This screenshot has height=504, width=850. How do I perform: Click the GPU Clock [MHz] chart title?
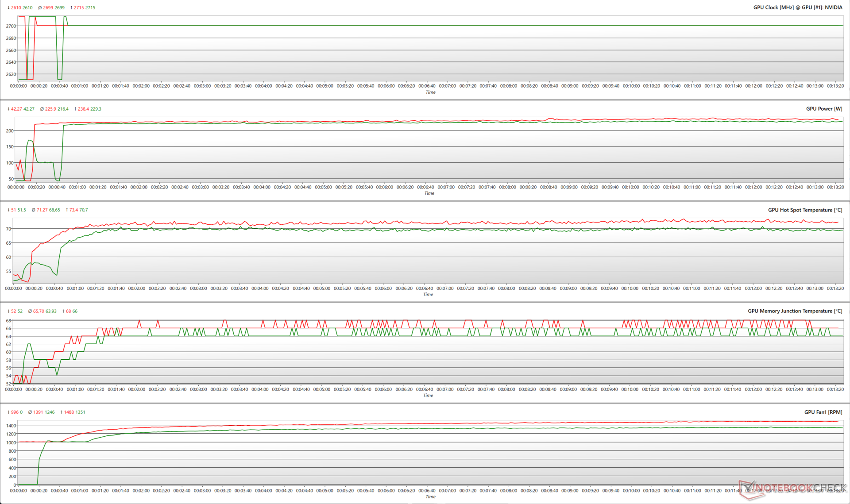[797, 8]
